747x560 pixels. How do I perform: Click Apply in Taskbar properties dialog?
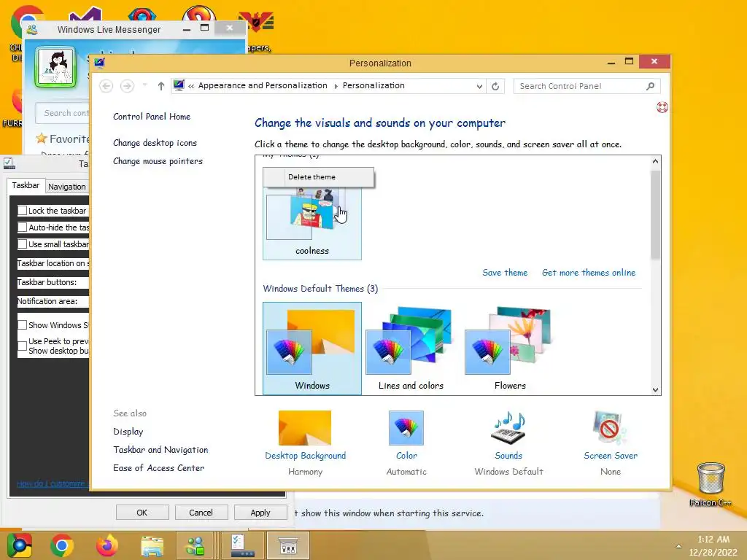[260, 513]
